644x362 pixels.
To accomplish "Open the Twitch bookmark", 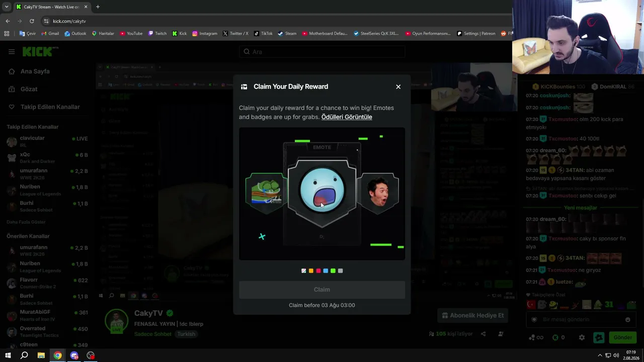I will coord(157,34).
